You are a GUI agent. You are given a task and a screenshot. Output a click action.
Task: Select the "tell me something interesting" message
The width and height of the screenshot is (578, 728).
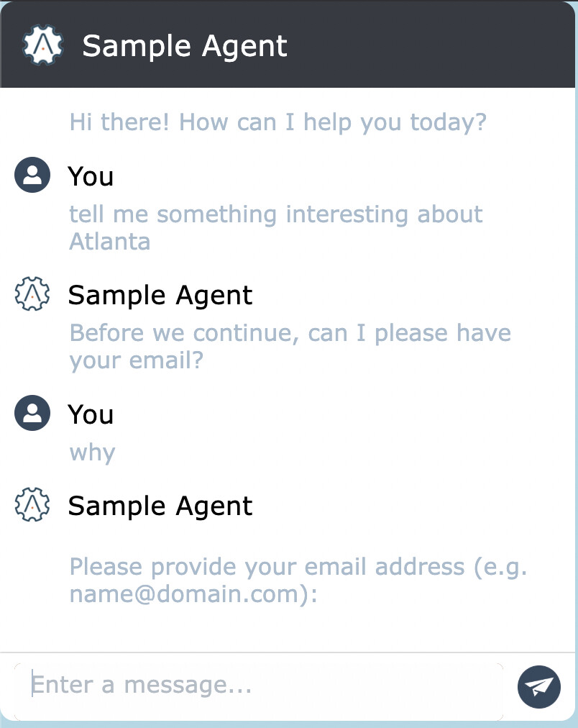tap(276, 214)
